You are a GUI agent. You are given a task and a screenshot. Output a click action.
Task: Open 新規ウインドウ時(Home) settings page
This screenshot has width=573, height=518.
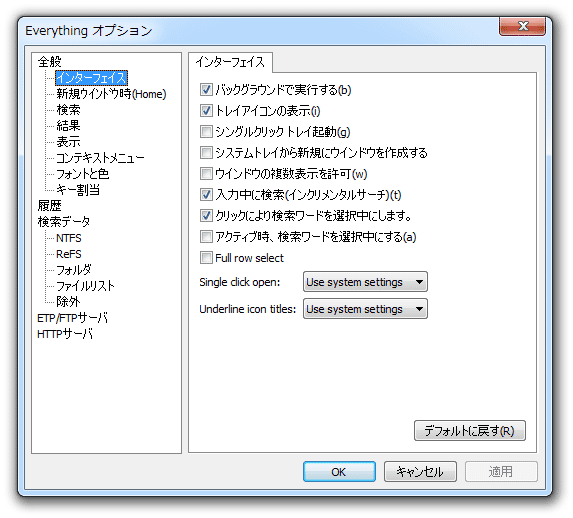coord(111,94)
